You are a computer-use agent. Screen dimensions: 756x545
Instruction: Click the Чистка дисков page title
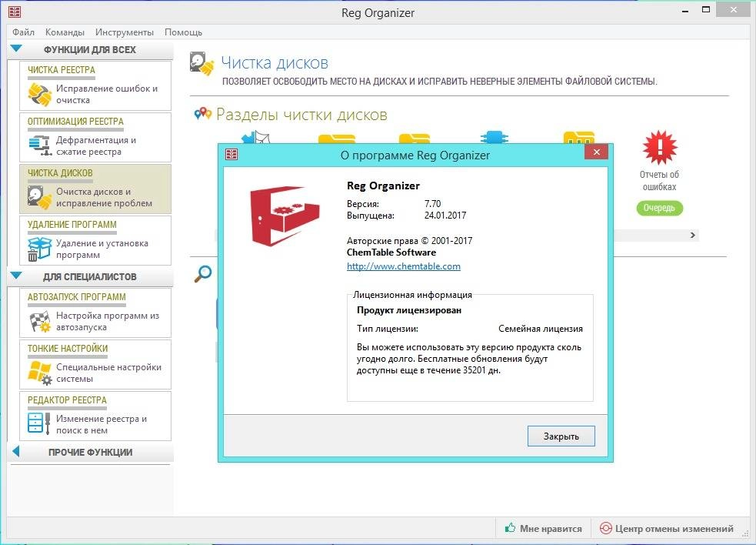275,63
